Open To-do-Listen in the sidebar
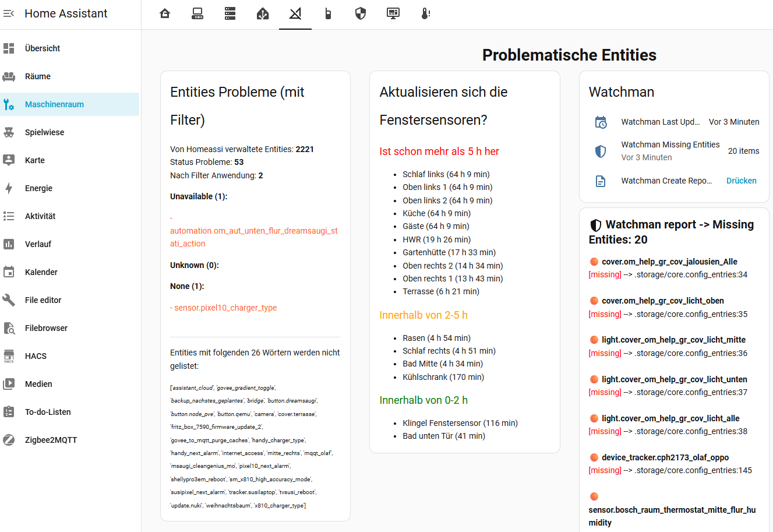The image size is (773, 532). coord(48,412)
